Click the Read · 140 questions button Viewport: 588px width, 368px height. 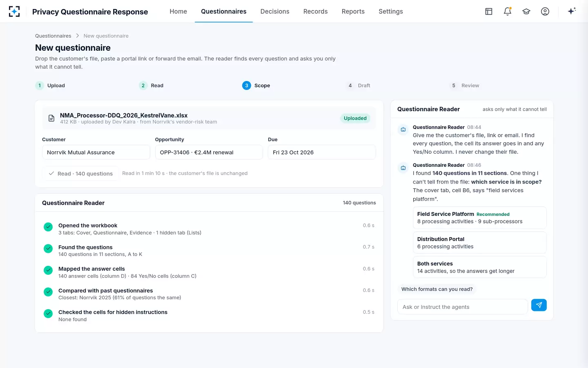click(x=80, y=173)
